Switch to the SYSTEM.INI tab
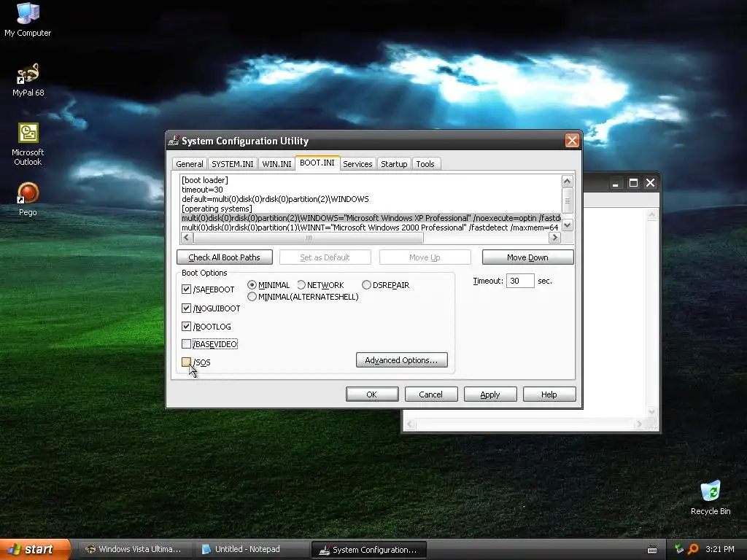Viewport: 747px width, 560px height. 232,164
